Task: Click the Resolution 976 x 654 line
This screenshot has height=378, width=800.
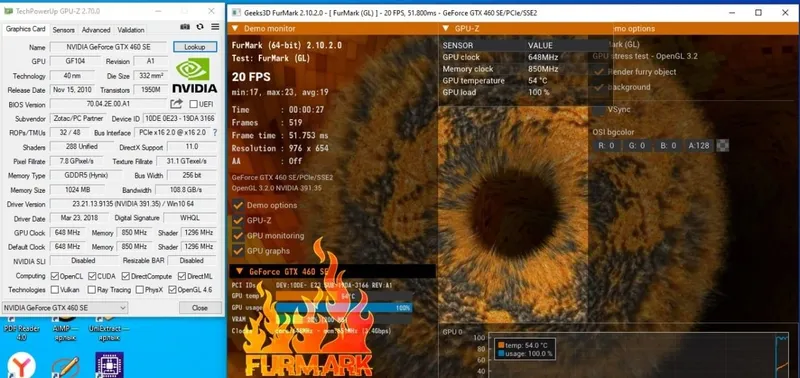Action: click(x=280, y=148)
